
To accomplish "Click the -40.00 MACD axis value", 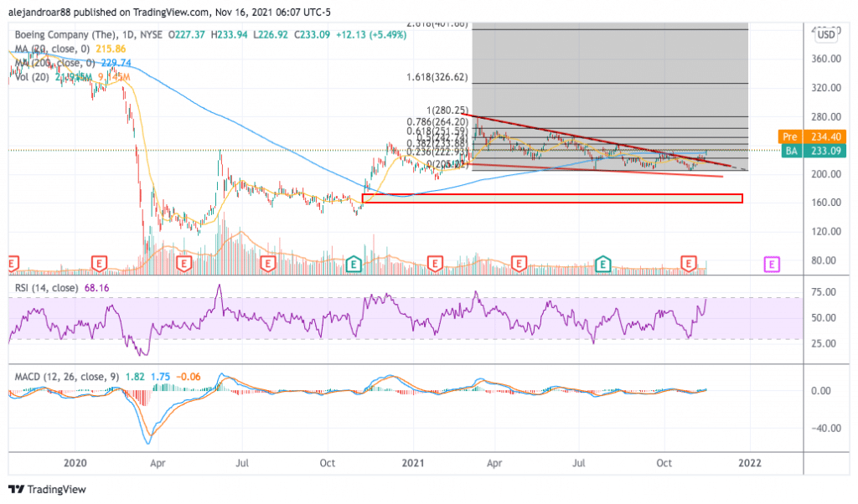I will 825,428.
